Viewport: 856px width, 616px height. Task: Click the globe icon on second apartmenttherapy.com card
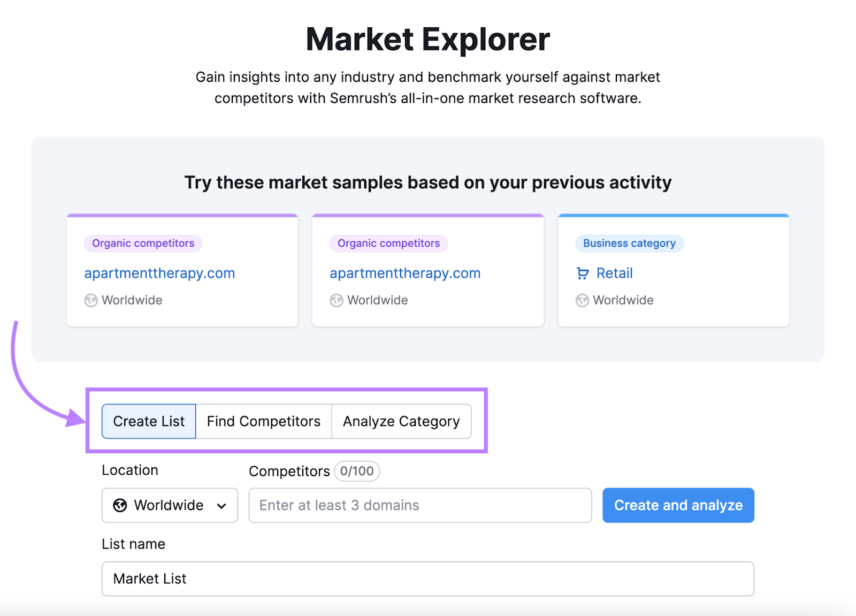(x=337, y=300)
